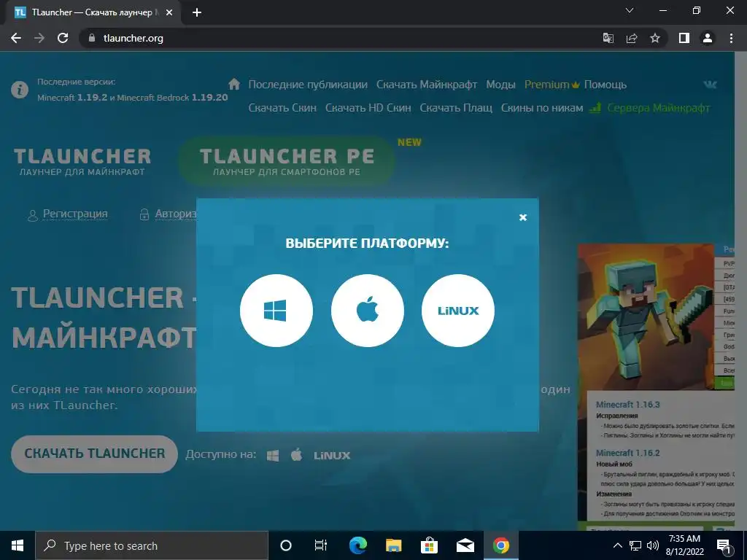The width and height of the screenshot is (747, 560).
Task: Open Cortana from the taskbar
Action: (x=285, y=545)
